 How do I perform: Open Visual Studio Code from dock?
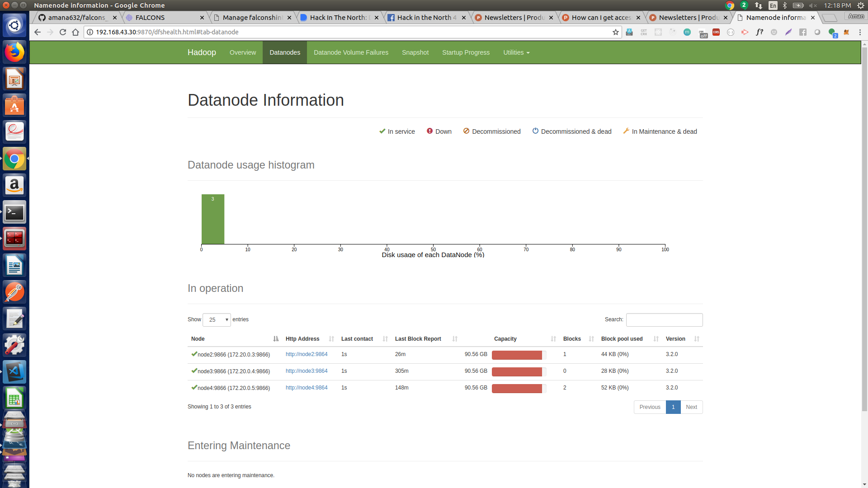[x=14, y=372]
